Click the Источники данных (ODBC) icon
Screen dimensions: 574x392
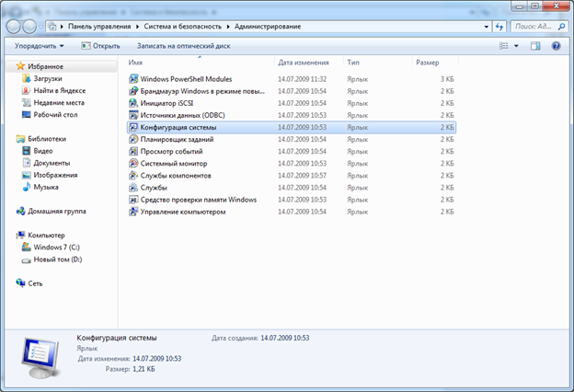pyautogui.click(x=133, y=115)
